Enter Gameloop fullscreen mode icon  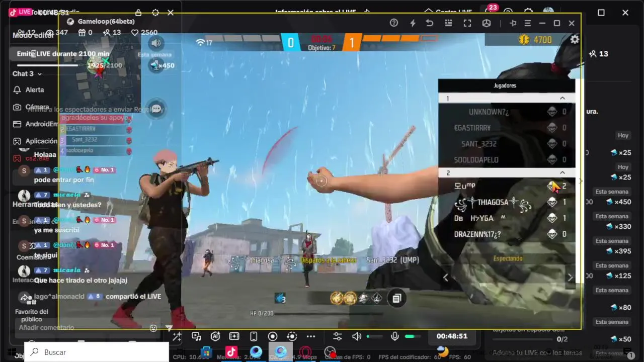(x=467, y=23)
